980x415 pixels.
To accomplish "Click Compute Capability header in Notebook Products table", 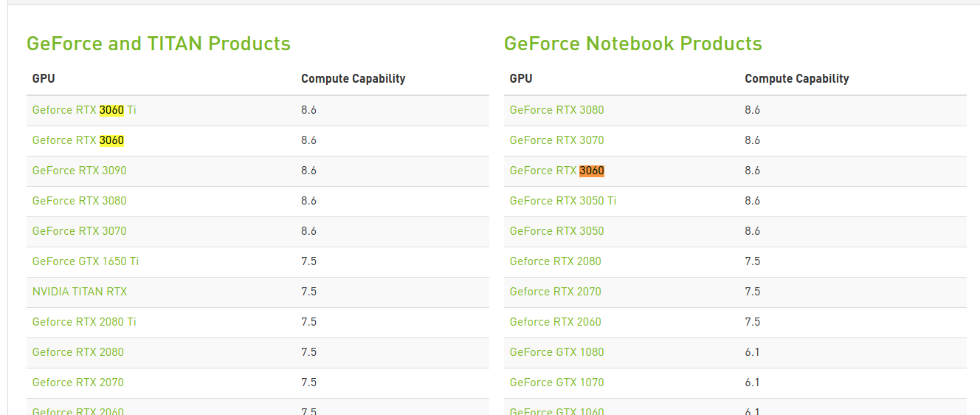I will (797, 78).
